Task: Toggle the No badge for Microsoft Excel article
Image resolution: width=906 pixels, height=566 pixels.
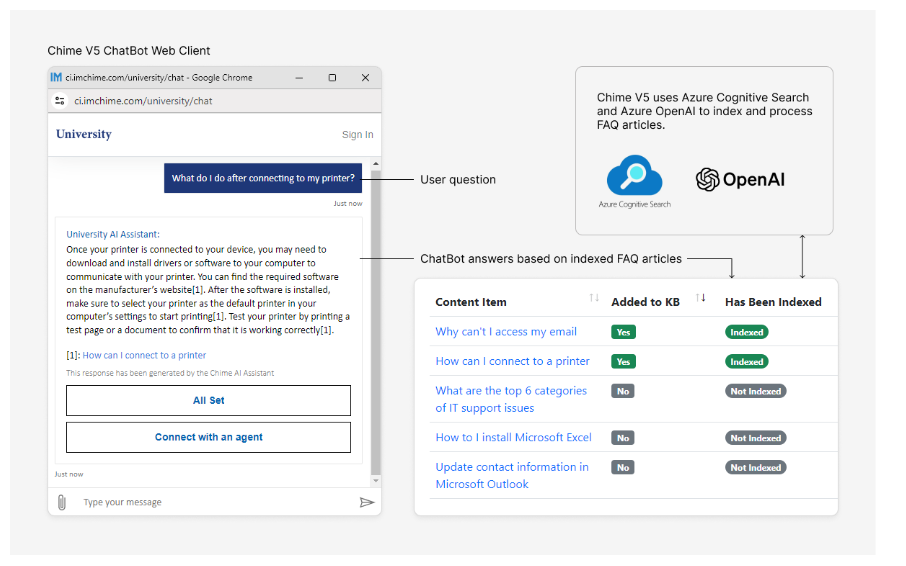Action: coord(623,438)
